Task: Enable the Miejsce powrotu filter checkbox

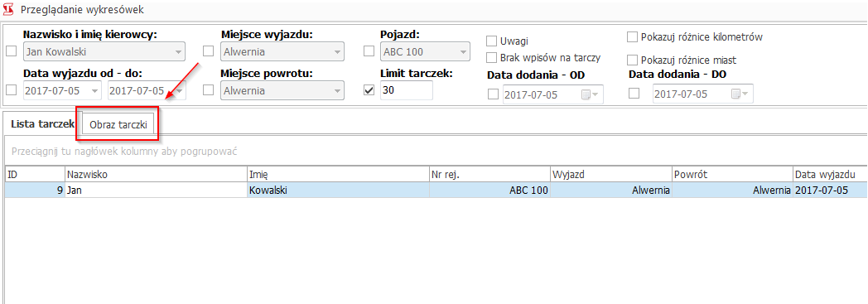Action: tap(208, 90)
